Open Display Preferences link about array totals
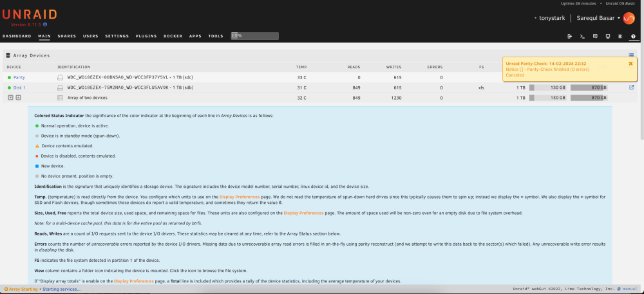This screenshot has height=294, width=644. tap(134, 281)
